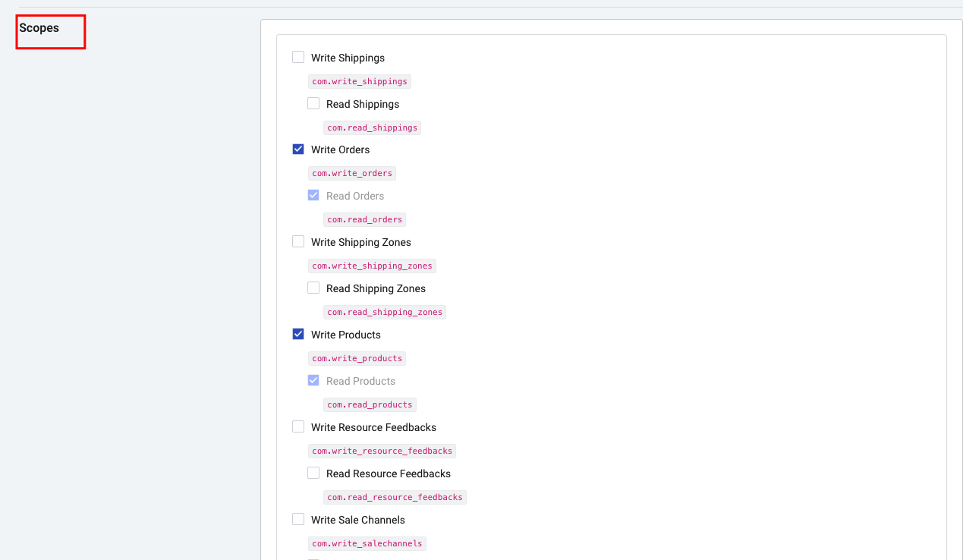Click the greyed-out Read Products checkbox
The height and width of the screenshot is (560, 963).
click(313, 380)
